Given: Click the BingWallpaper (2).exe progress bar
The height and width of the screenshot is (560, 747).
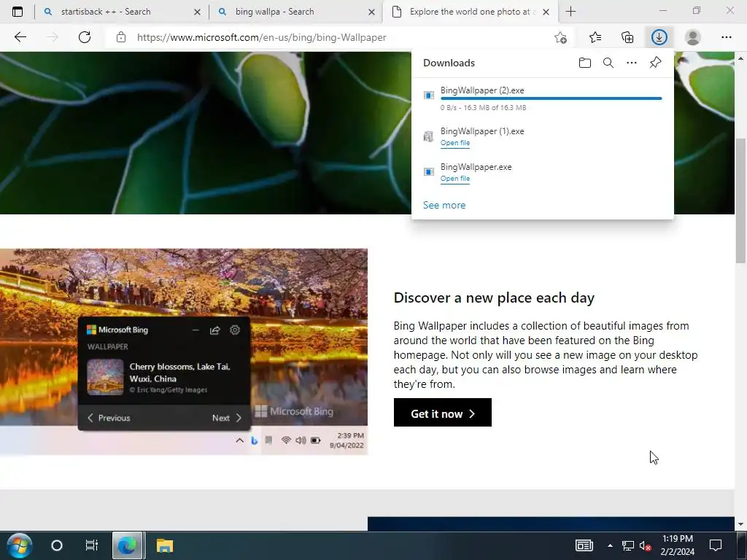Looking at the screenshot, I should click(551, 98).
